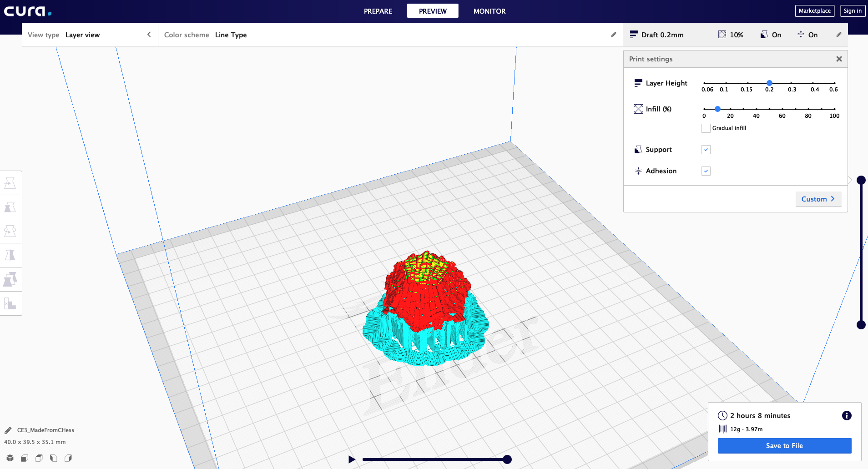Image resolution: width=868 pixels, height=469 pixels.
Task: Collapse the Draft 0.2mm print profile bar
Action: [735, 35]
